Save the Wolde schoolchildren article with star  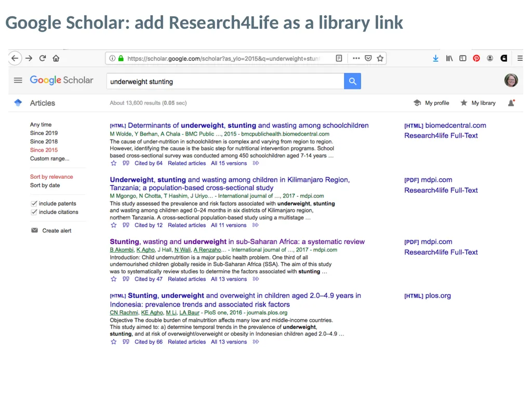(x=114, y=163)
